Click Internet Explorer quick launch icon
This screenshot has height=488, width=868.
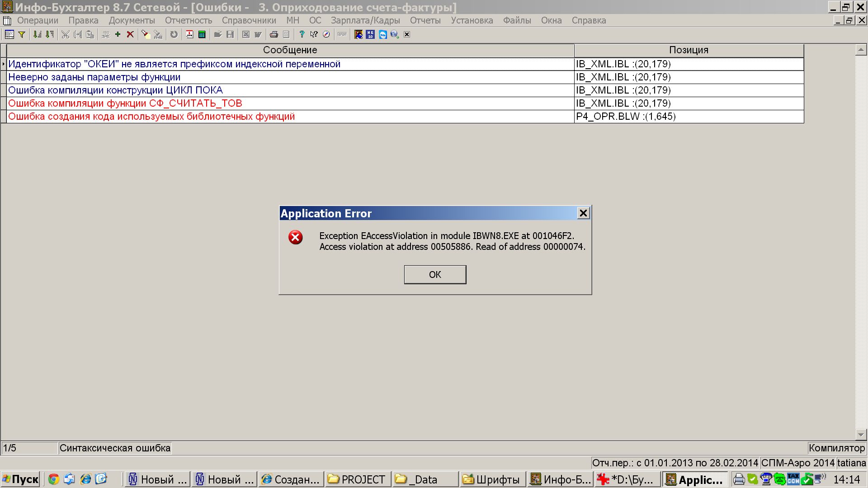(85, 479)
